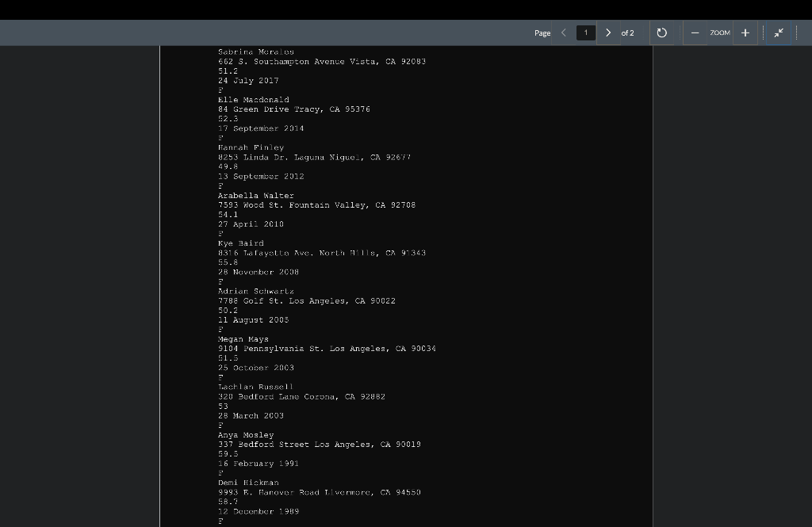Viewport: 812px width, 527px height.
Task: Select the value '51.5' under Megan Mays
Action: click(x=228, y=358)
